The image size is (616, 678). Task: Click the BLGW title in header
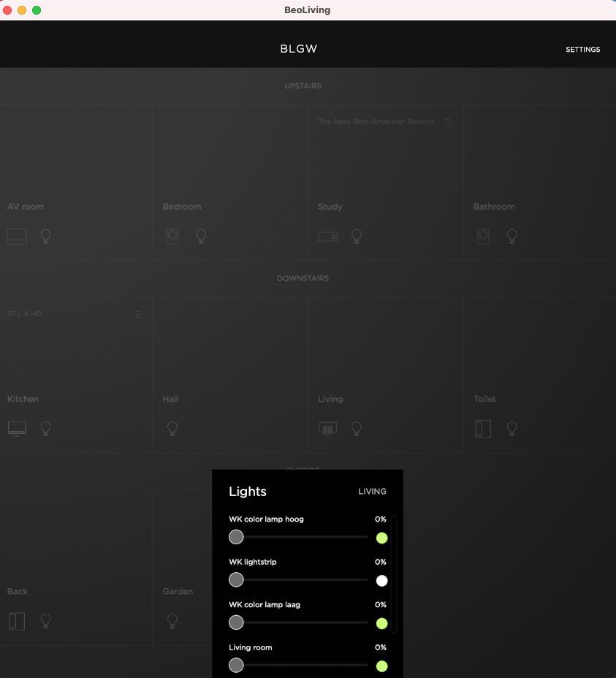tap(299, 49)
